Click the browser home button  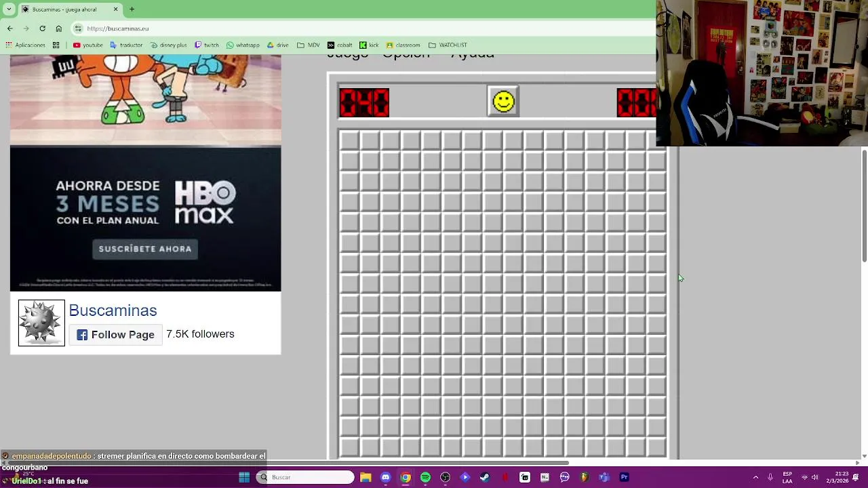(x=58, y=28)
